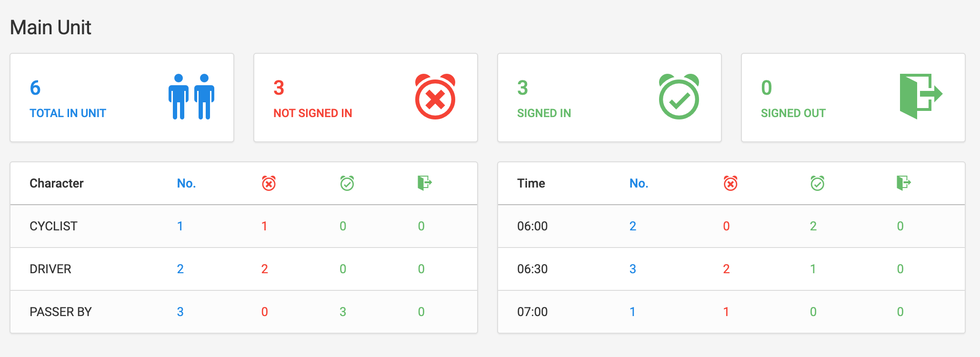Sort Time table by the Time column
Screen dimensions: 980x357
click(530, 183)
